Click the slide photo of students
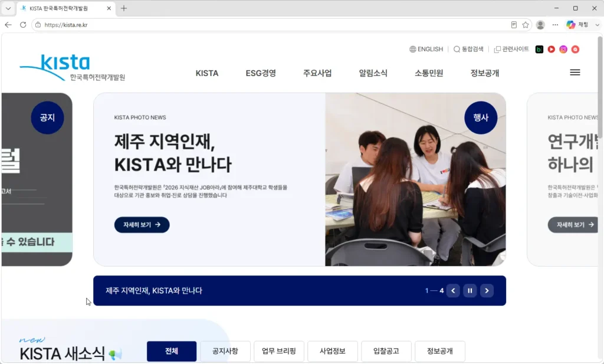Viewport: 604px width, 364px height. (415, 179)
